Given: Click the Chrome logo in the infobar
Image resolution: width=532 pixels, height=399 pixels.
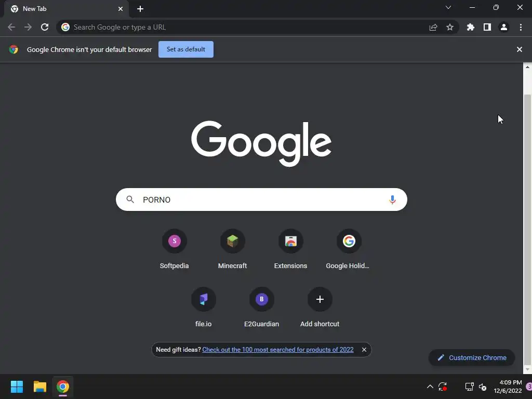Looking at the screenshot, I should pos(14,49).
